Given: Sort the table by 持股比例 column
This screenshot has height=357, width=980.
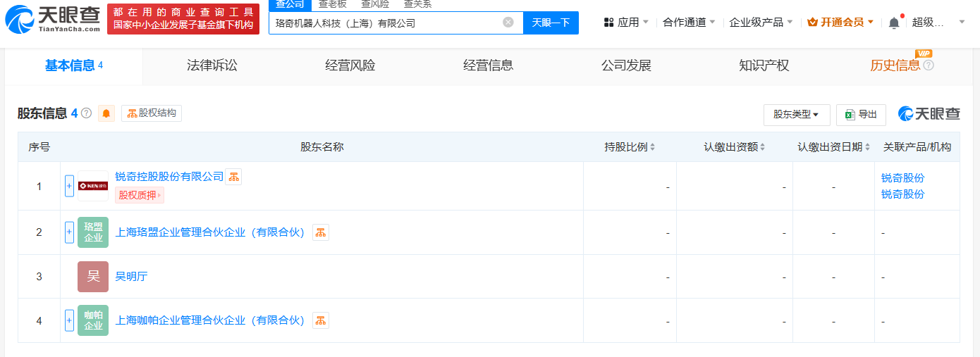Looking at the screenshot, I should click(x=630, y=147).
